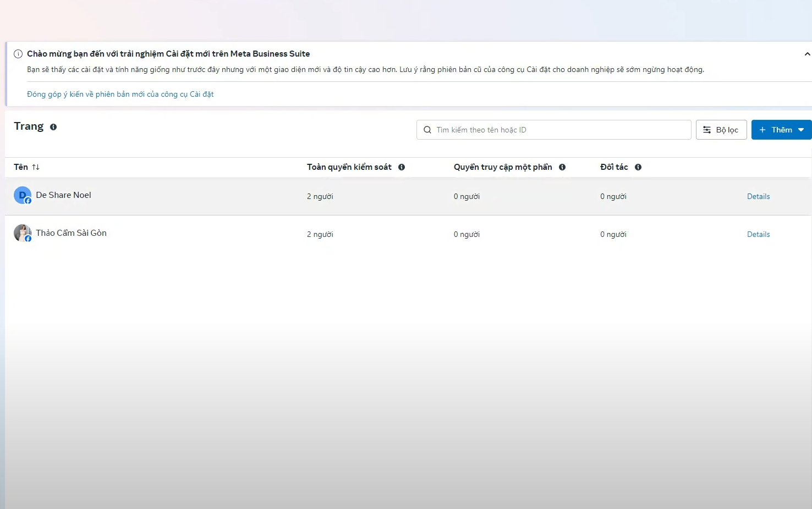
Task: Click the Toàn quyền kiểm soát column header
Action: 349,167
